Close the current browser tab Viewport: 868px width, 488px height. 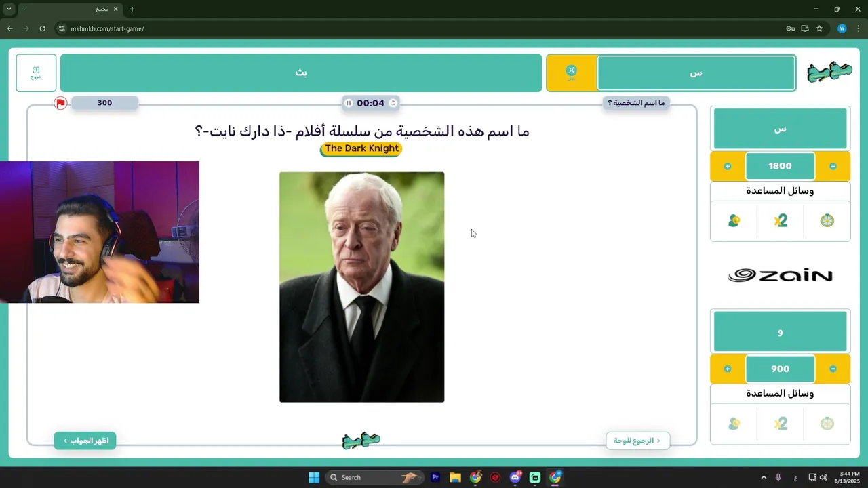pos(115,9)
